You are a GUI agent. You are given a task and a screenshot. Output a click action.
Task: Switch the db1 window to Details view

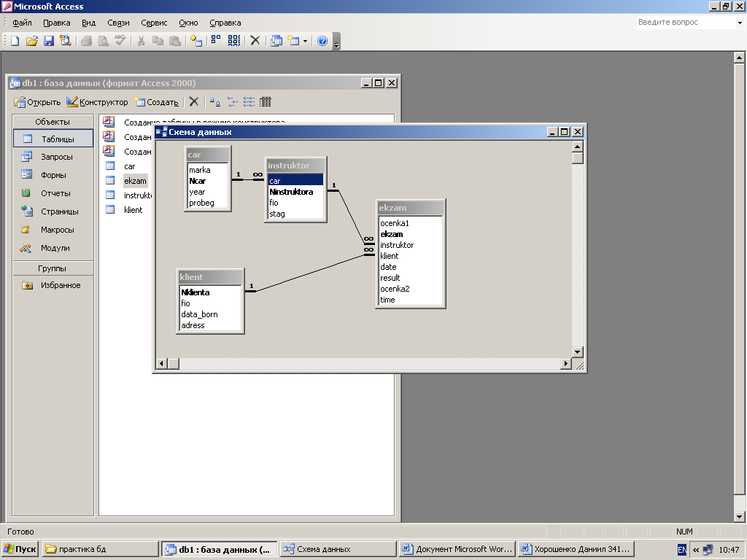[266, 102]
